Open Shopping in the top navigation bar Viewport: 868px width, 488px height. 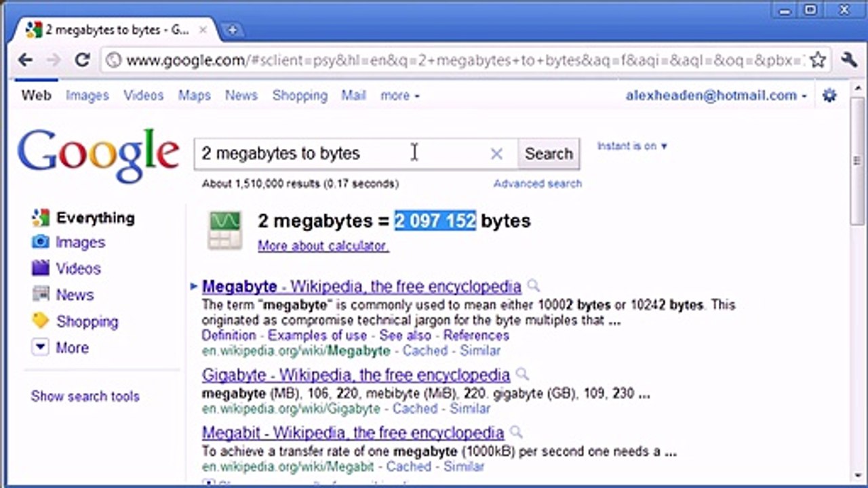coord(300,96)
